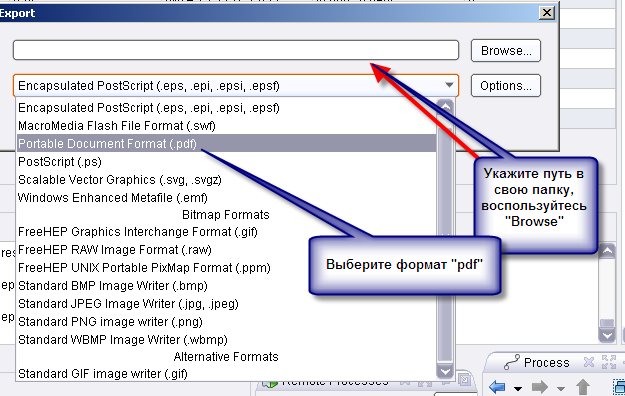This screenshot has height=396, width=625.
Task: Close the Export dialog
Action: (547, 13)
